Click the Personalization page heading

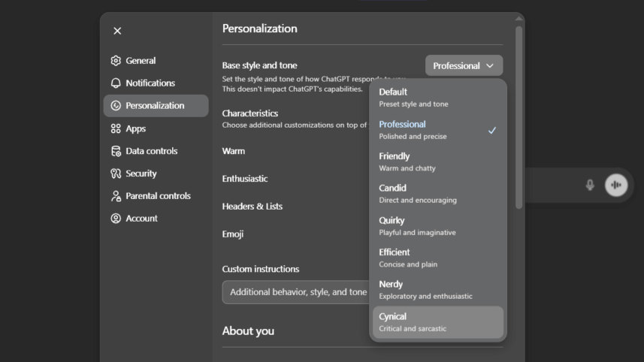coord(259,29)
